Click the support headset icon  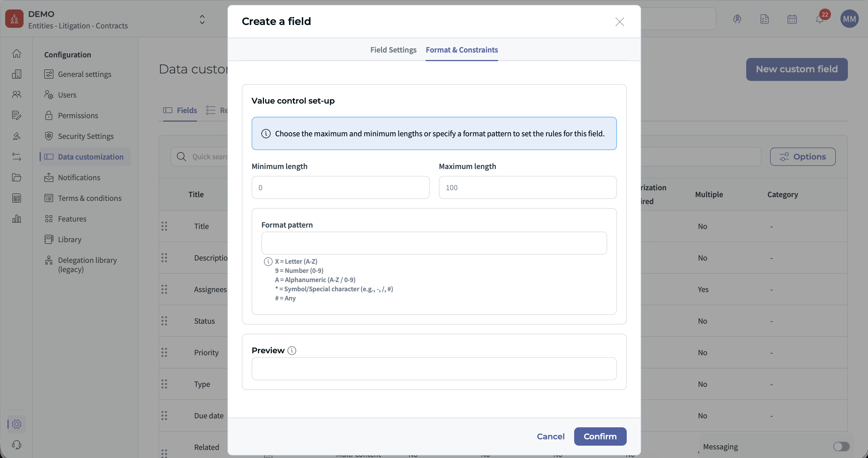coord(16,445)
